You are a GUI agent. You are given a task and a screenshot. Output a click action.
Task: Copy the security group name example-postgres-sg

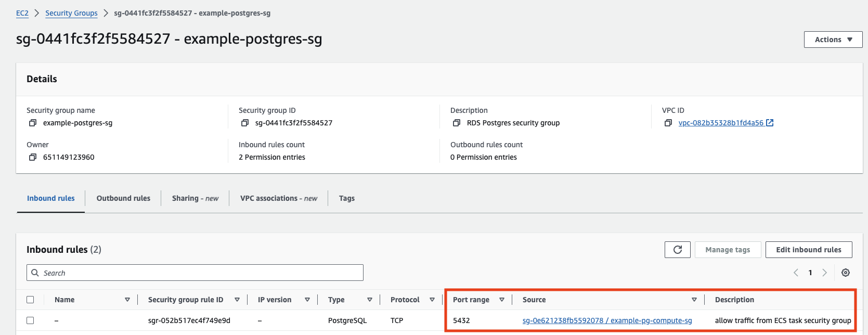[33, 123]
